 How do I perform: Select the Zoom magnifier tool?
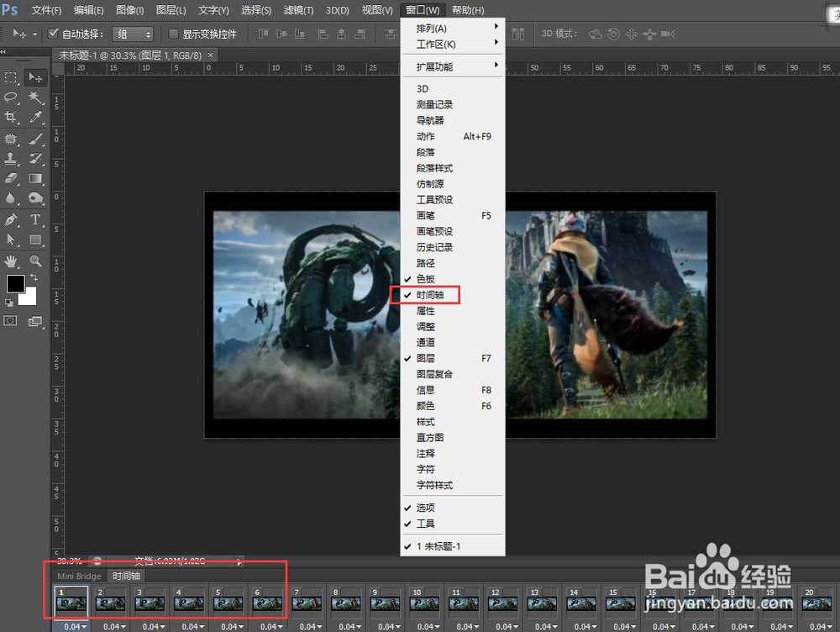35,261
